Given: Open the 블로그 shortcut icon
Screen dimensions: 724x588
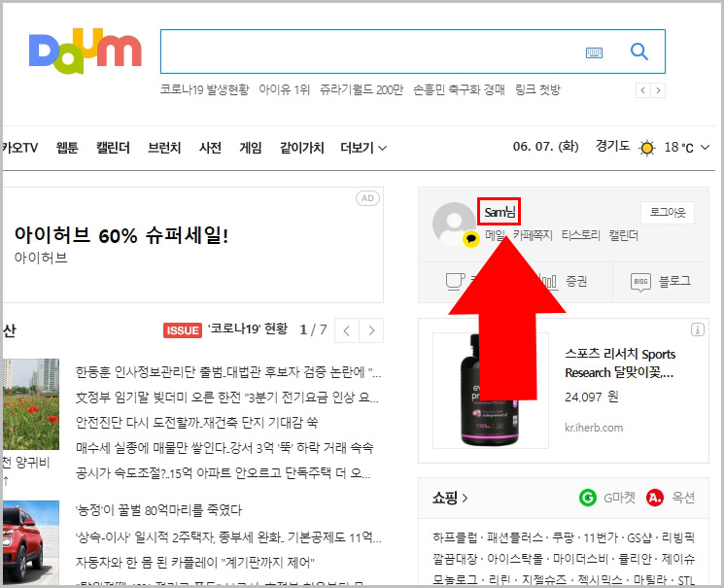Looking at the screenshot, I should [640, 281].
